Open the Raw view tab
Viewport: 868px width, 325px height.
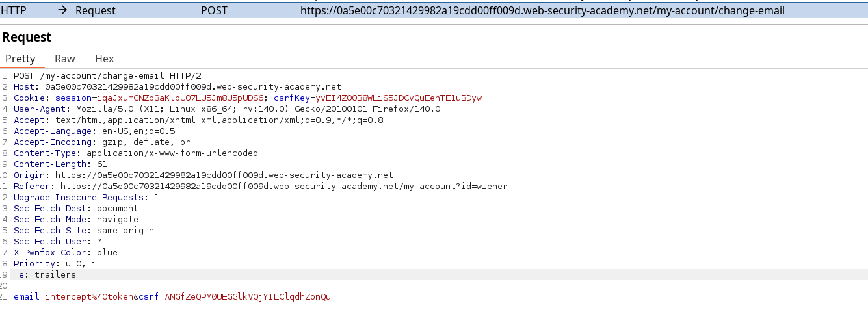[x=64, y=58]
